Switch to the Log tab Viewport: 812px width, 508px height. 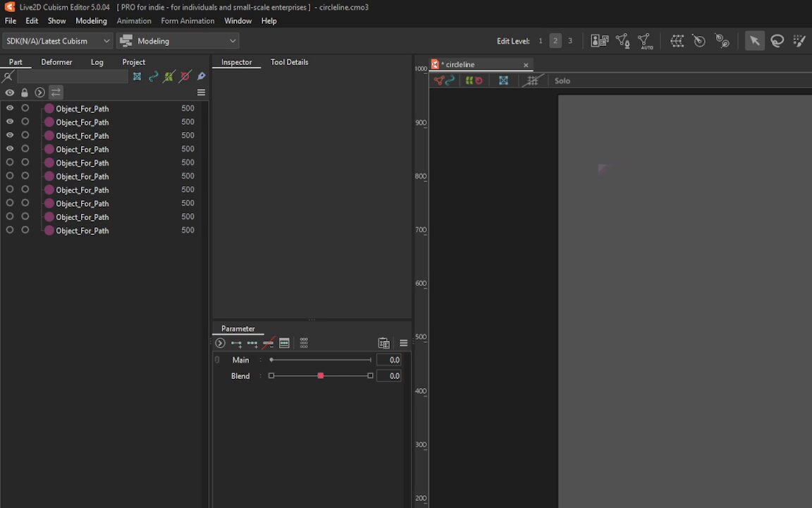pos(97,62)
